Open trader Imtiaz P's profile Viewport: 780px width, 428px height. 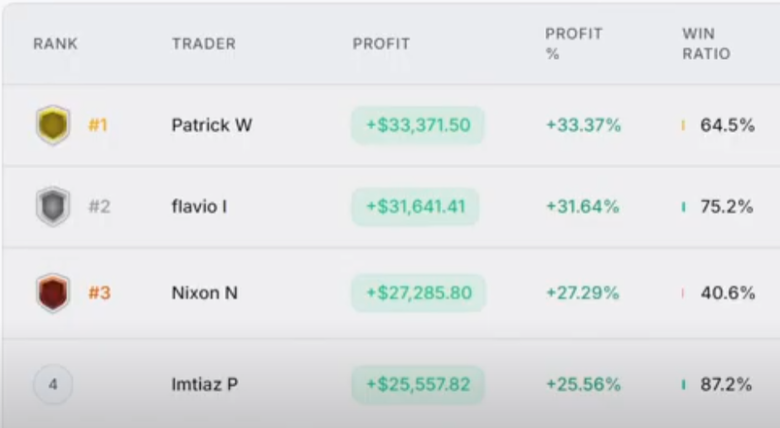click(x=204, y=384)
